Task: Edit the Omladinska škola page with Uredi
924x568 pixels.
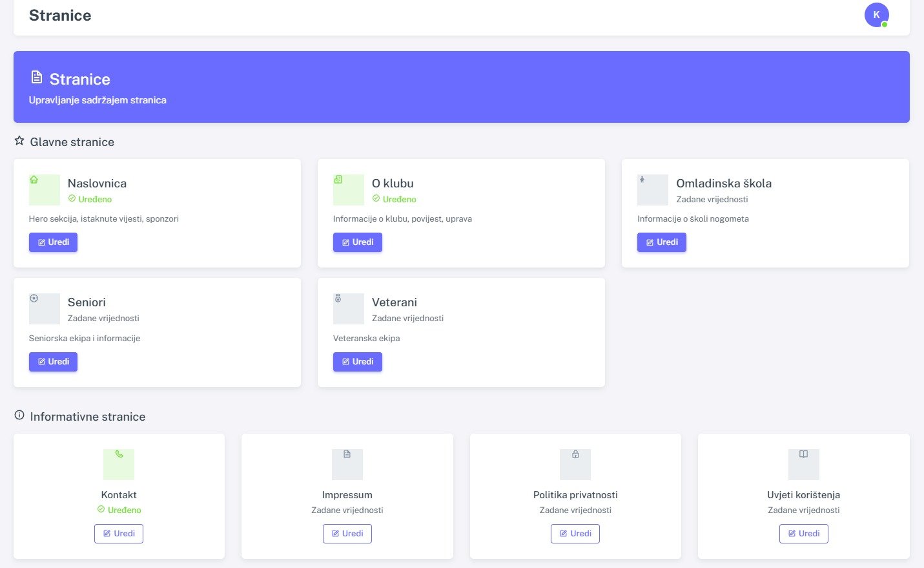Action: (x=662, y=242)
